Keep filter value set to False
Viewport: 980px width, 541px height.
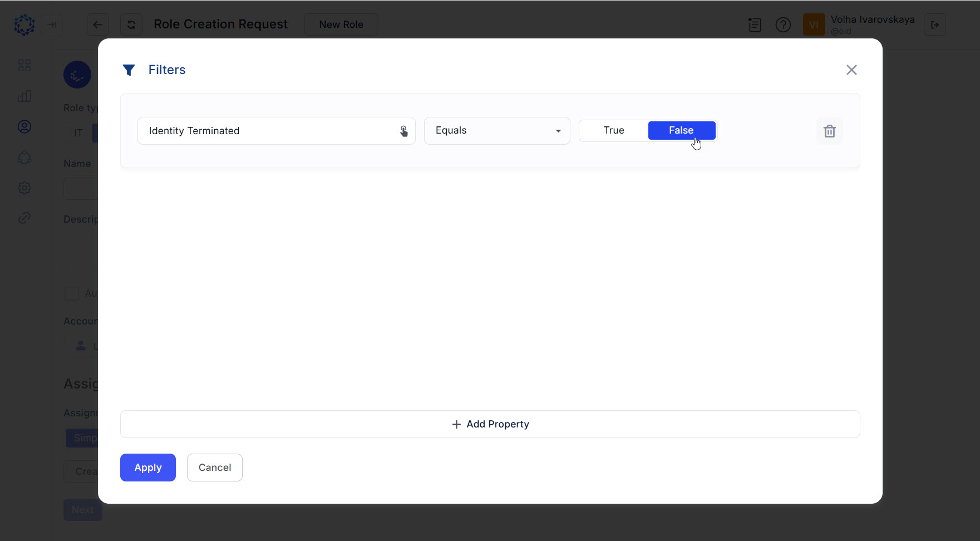pos(682,130)
